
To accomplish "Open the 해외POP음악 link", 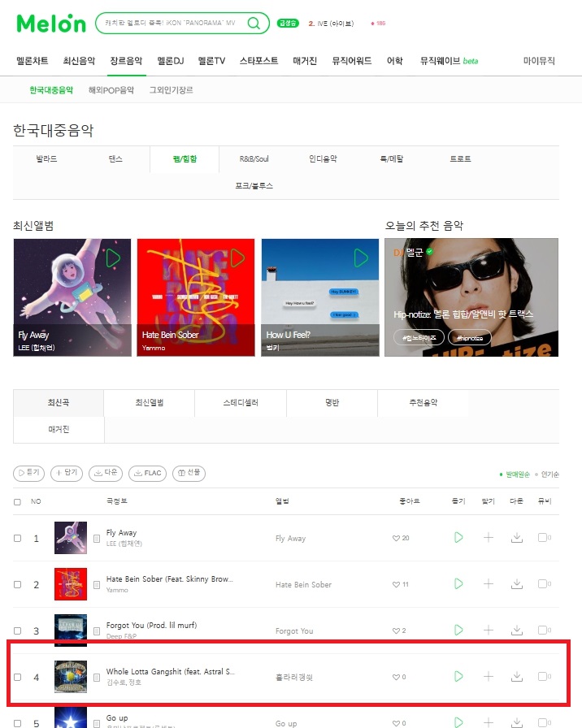I will (111, 90).
